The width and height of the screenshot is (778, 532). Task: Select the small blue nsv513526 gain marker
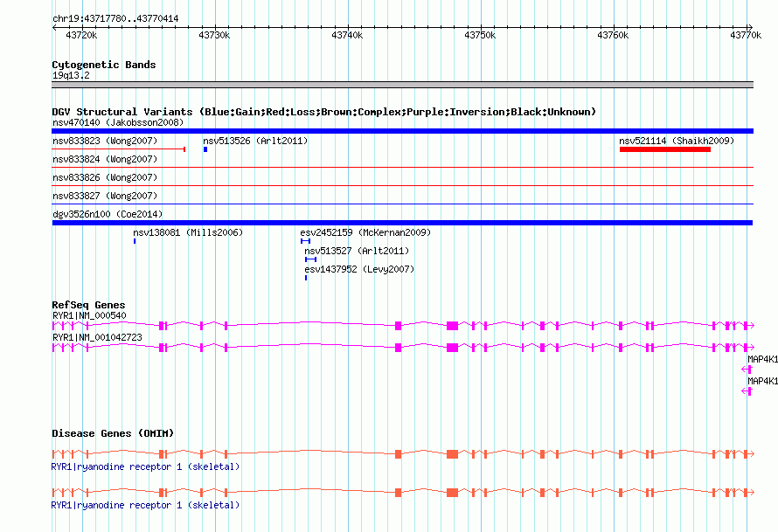[x=205, y=149]
